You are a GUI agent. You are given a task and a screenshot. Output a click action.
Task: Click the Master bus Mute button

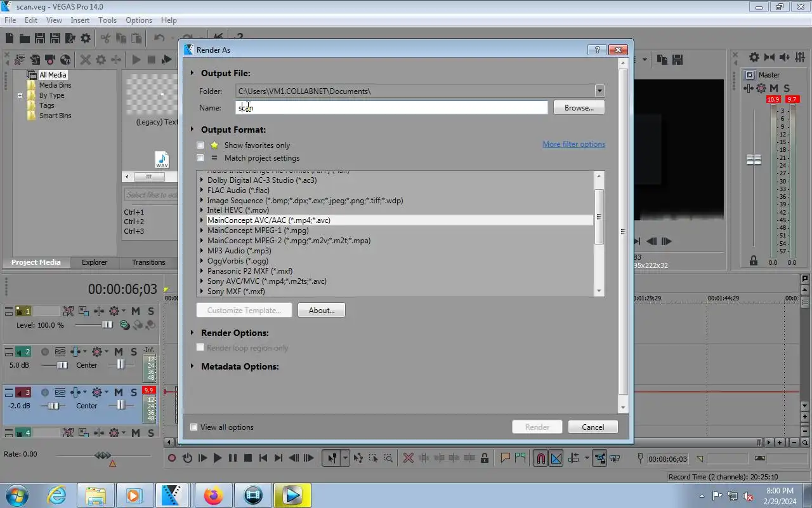(774, 88)
